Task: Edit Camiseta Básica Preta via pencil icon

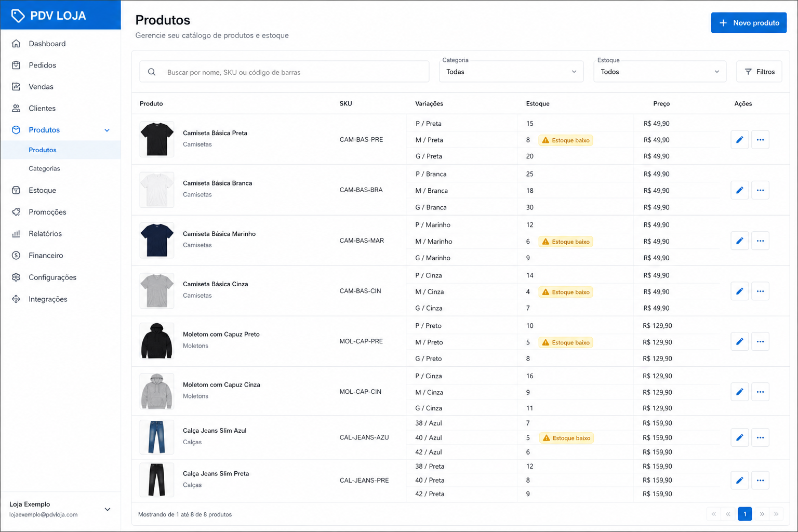Action: point(739,140)
